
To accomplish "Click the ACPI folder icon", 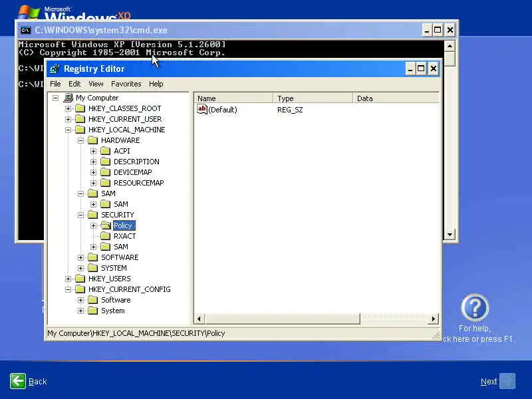I will click(x=106, y=151).
